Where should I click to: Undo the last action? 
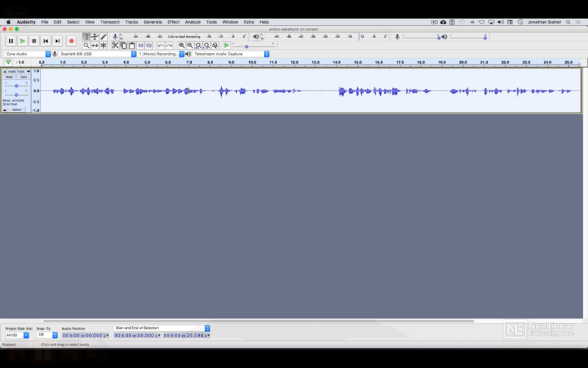160,46
